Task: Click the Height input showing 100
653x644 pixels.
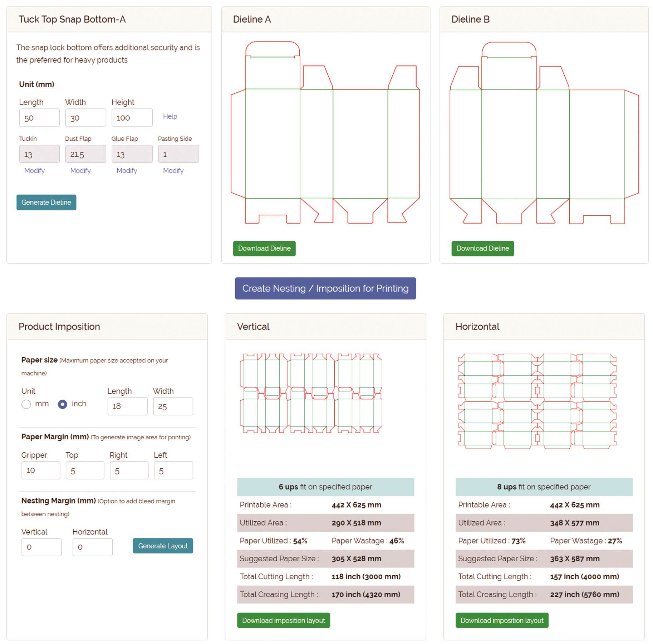Action: 132,118
